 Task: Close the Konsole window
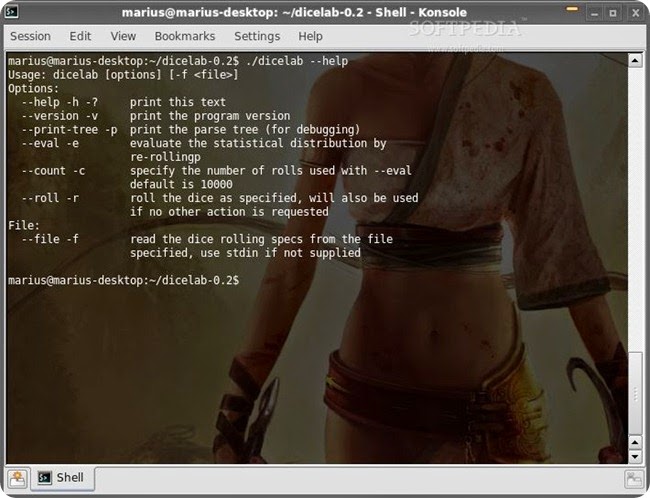click(x=635, y=13)
